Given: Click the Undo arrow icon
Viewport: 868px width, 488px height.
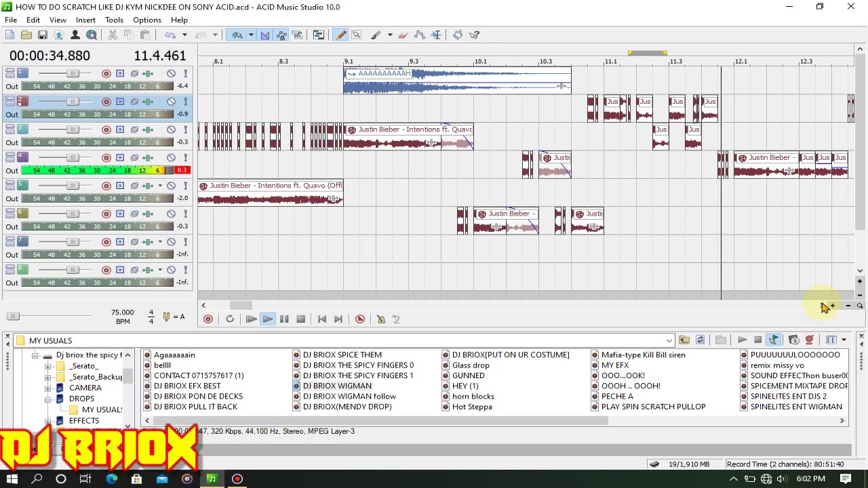Looking at the screenshot, I should 170,35.
